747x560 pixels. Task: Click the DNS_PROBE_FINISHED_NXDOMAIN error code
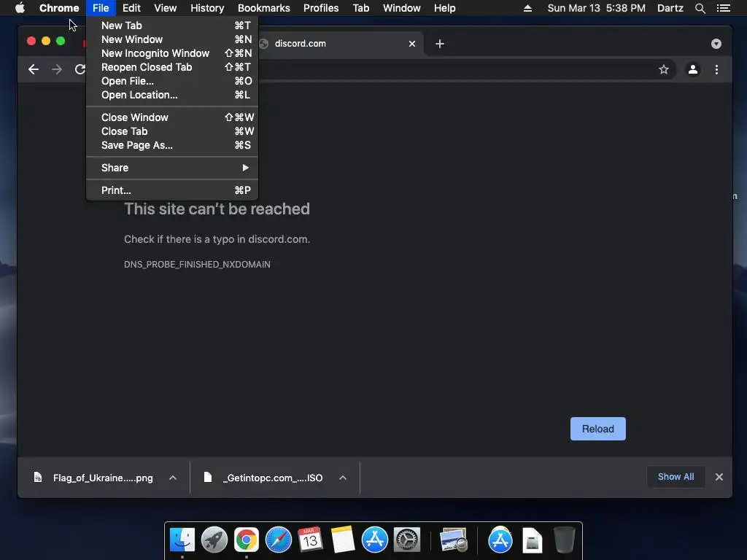(x=197, y=264)
